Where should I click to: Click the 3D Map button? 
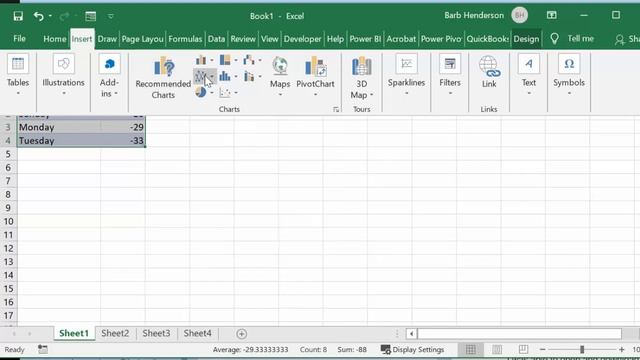click(362, 78)
